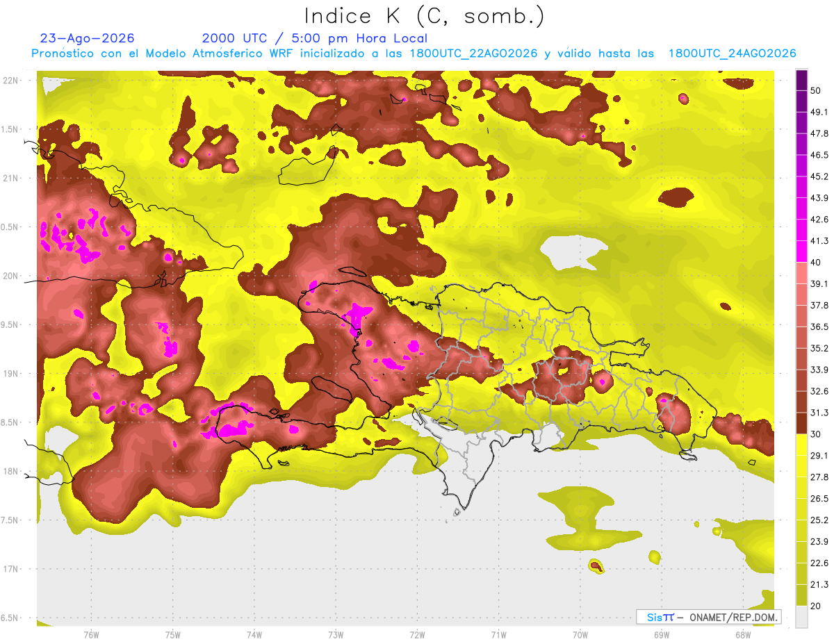The height and width of the screenshot is (644, 834).
Task: Click the "74W" longitude label
Action: pos(254,635)
